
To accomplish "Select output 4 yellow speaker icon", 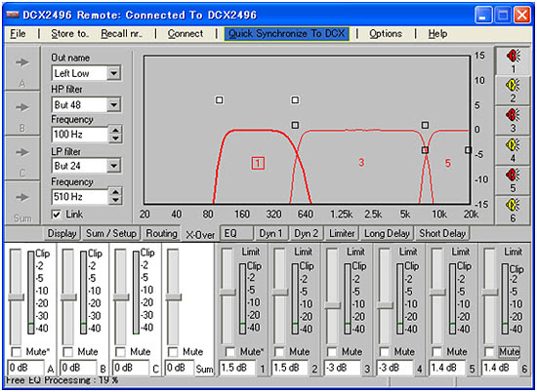I will point(513,150).
